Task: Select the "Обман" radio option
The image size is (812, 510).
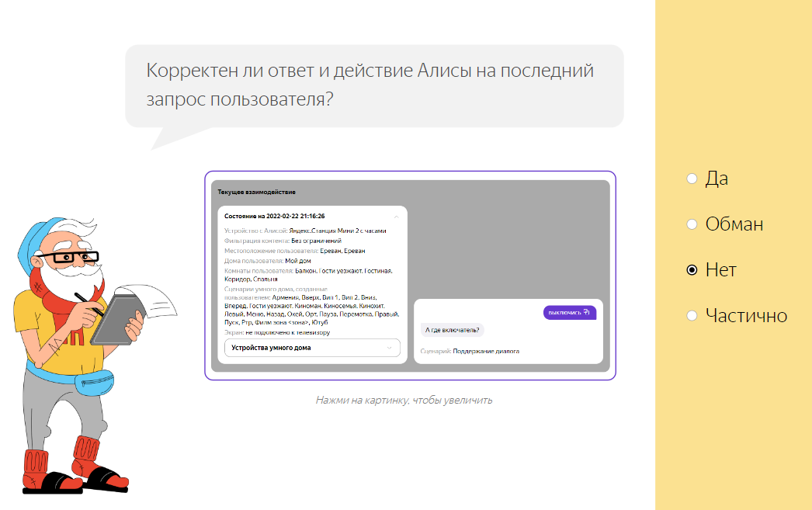Action: [x=692, y=224]
